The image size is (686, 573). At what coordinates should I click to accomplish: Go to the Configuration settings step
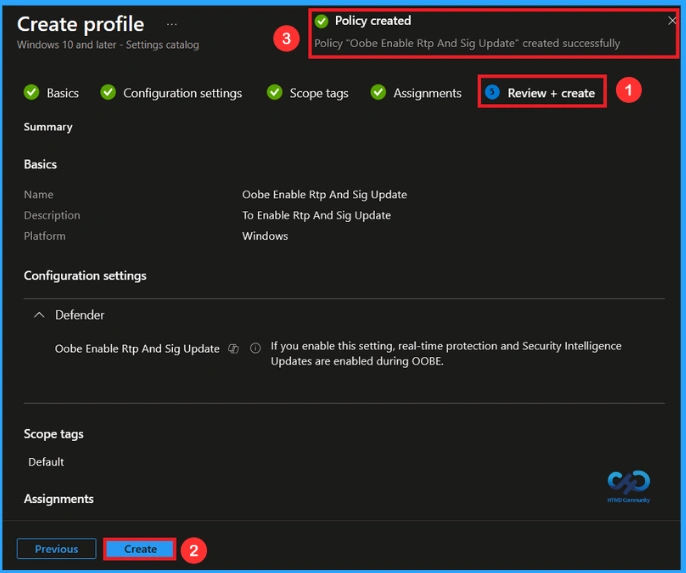click(182, 93)
